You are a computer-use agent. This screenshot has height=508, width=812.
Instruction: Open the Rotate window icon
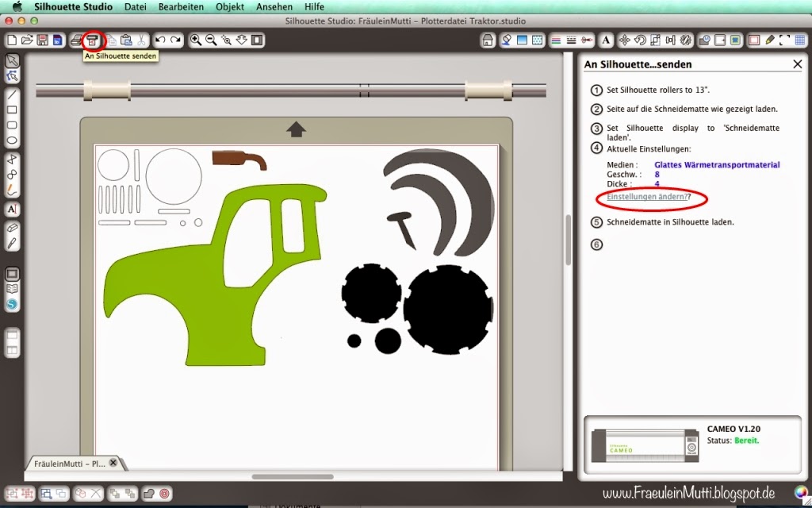point(640,40)
